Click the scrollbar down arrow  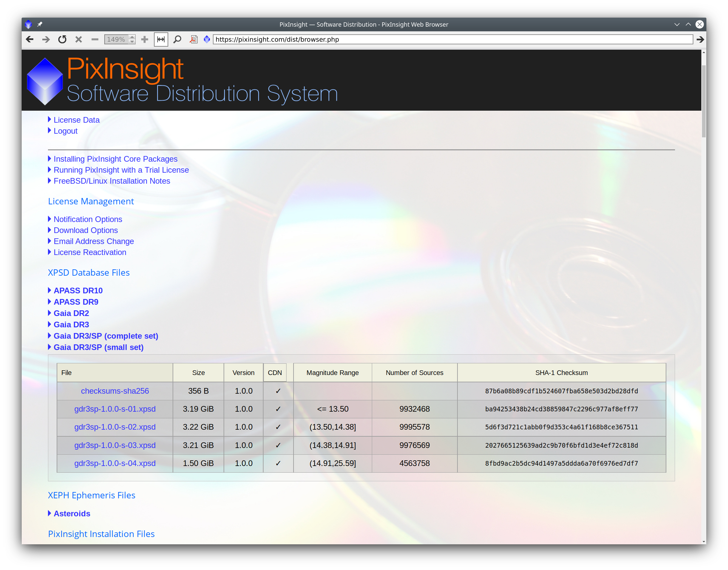[x=704, y=542]
